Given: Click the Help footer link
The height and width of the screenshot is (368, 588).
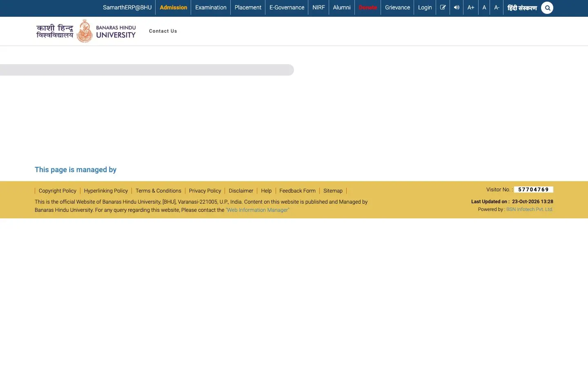Looking at the screenshot, I should (x=266, y=191).
